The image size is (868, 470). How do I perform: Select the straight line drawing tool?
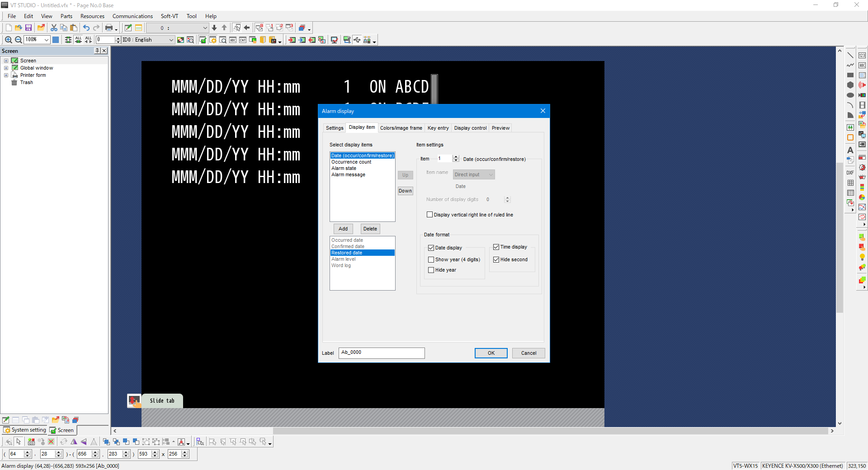tap(850, 55)
